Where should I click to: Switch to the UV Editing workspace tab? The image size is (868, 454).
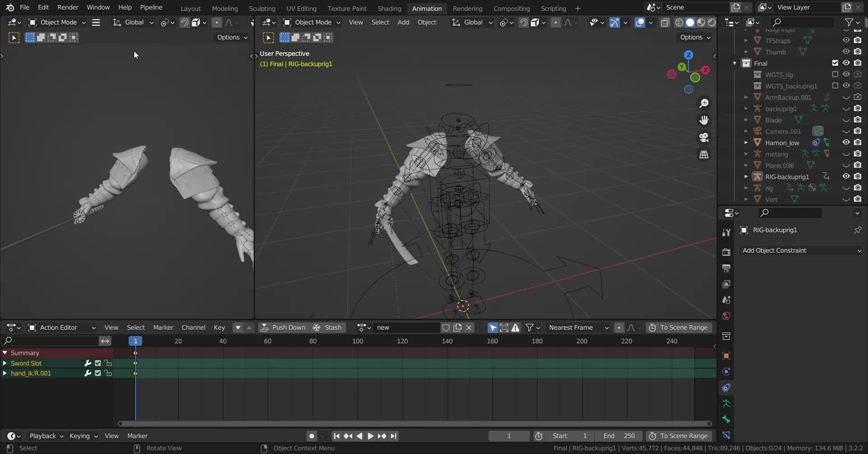[x=302, y=8]
